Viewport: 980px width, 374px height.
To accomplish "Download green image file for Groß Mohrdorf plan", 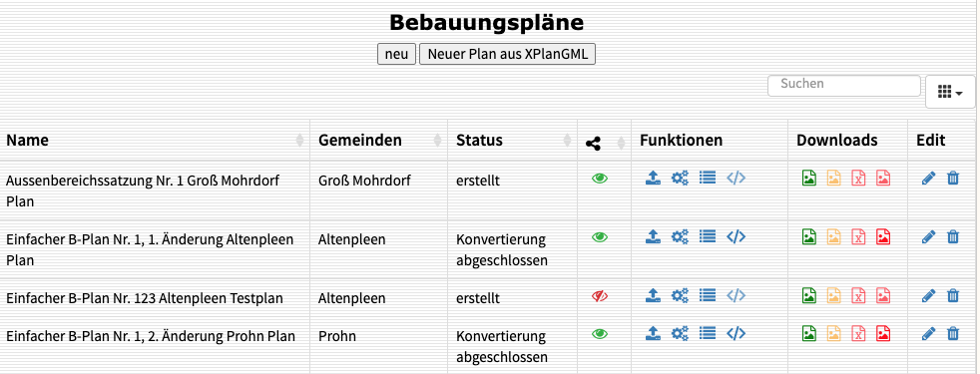I will pos(808,179).
